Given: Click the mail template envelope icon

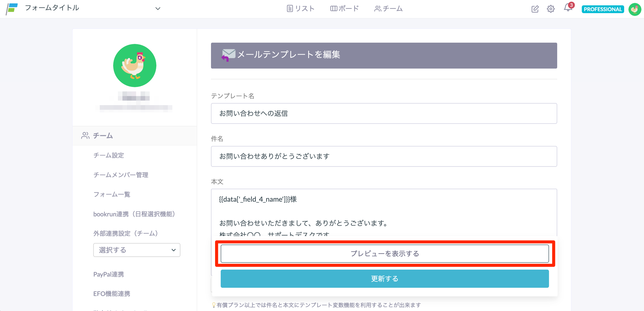Looking at the screenshot, I should click(x=228, y=55).
